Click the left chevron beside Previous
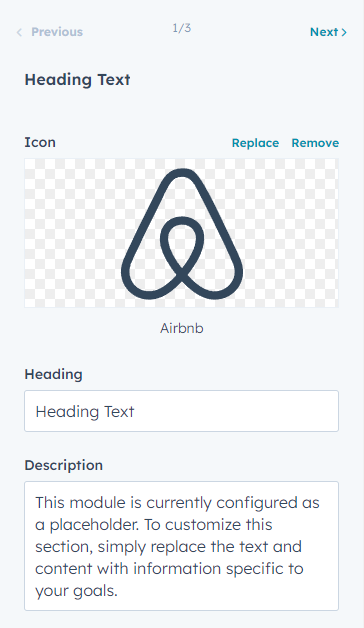Image resolution: width=364 pixels, height=628 pixels. click(19, 32)
